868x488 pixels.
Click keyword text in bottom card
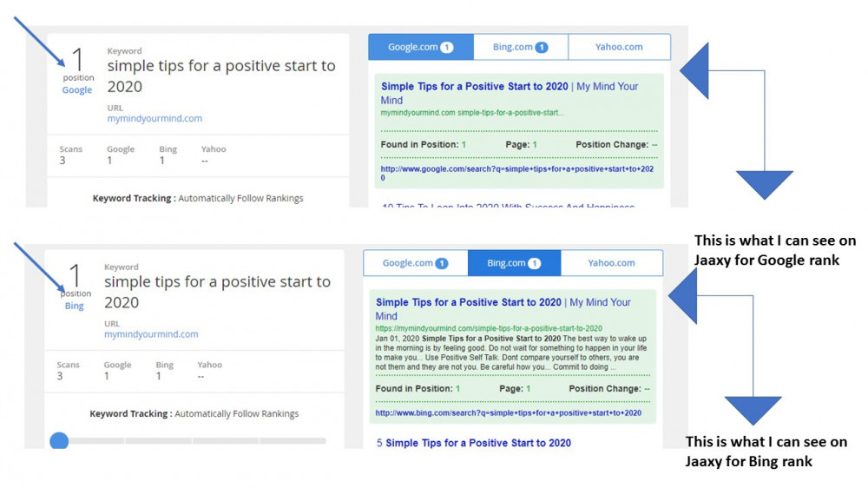pos(218,292)
